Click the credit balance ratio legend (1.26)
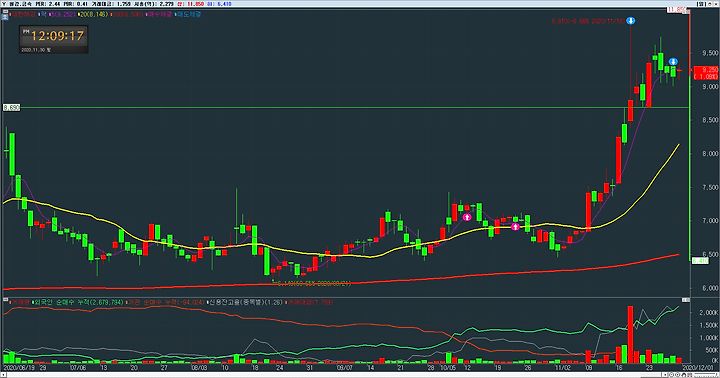The width and height of the screenshot is (720, 378). (245, 302)
